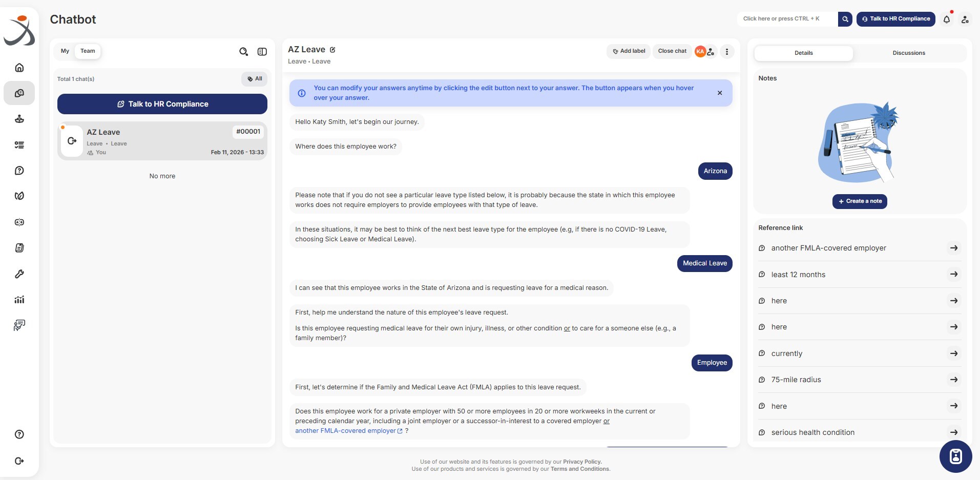Open the All labels filter

coord(255,79)
